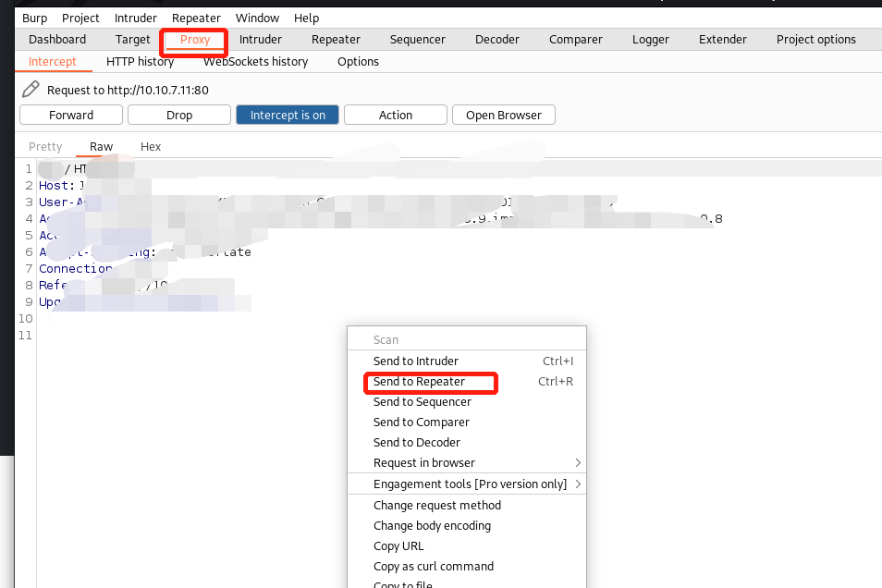Open the HTTP history sub-tab
The height and width of the screenshot is (588, 882).
click(x=140, y=62)
